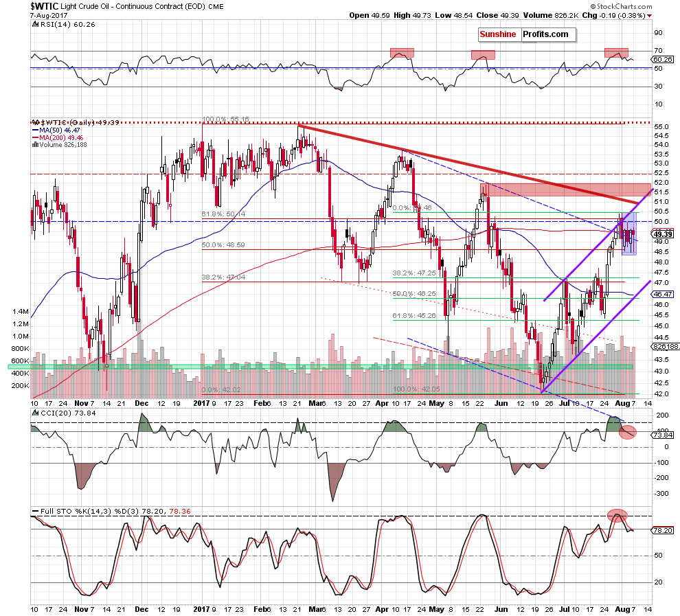The height and width of the screenshot is (616, 680).
Task: Click the 61.8%: 45.26 green Fibonacci label
Action: (414, 316)
